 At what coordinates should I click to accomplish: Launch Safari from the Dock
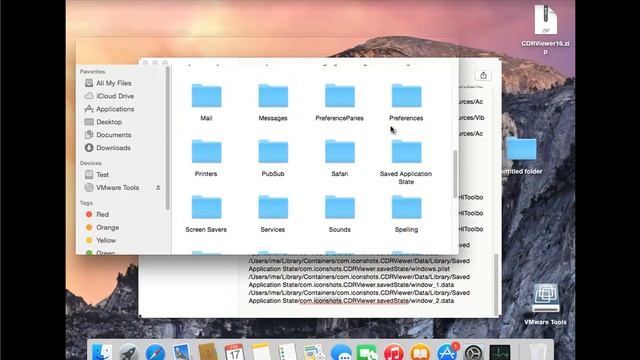(x=156, y=352)
